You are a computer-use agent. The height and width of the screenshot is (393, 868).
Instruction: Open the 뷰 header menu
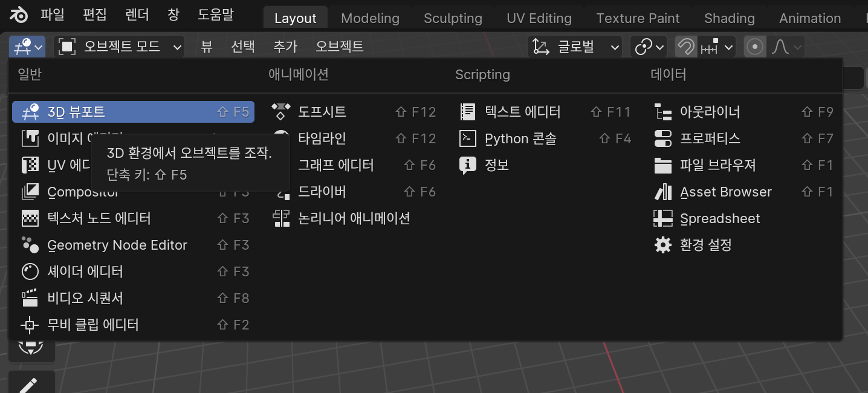click(207, 46)
